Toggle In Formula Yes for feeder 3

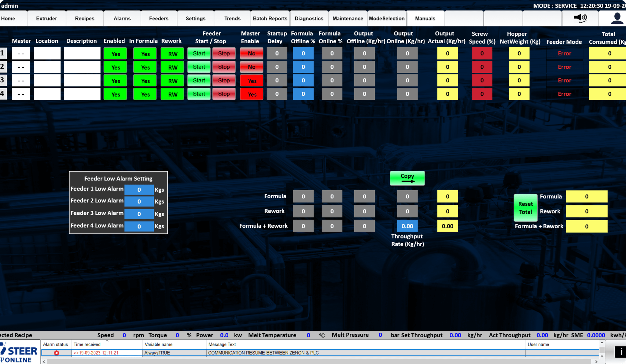[x=145, y=81]
